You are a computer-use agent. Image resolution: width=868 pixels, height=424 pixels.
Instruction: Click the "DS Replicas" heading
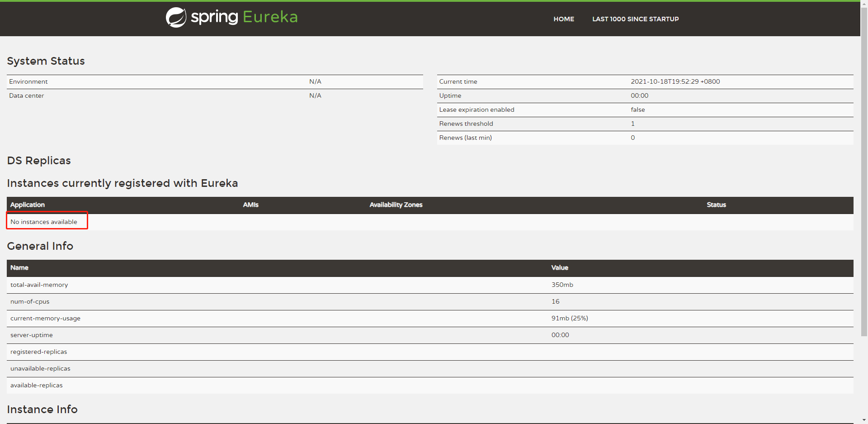click(x=39, y=161)
